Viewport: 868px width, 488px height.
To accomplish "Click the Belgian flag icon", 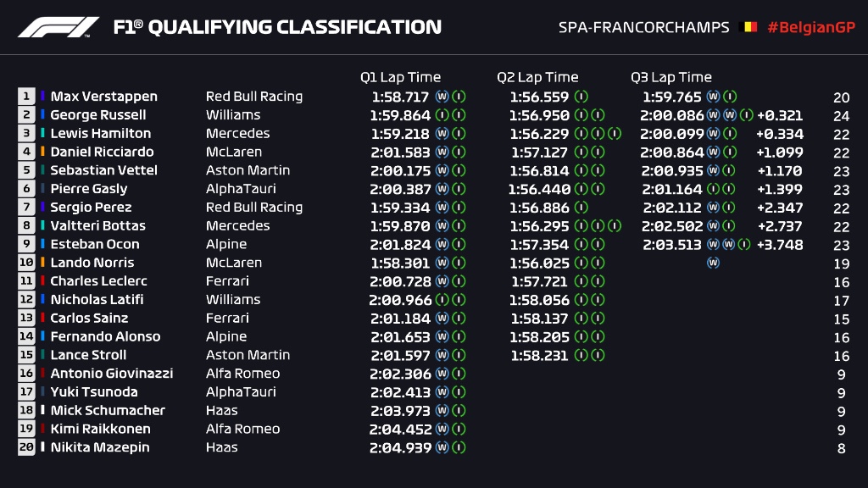I will (x=749, y=27).
